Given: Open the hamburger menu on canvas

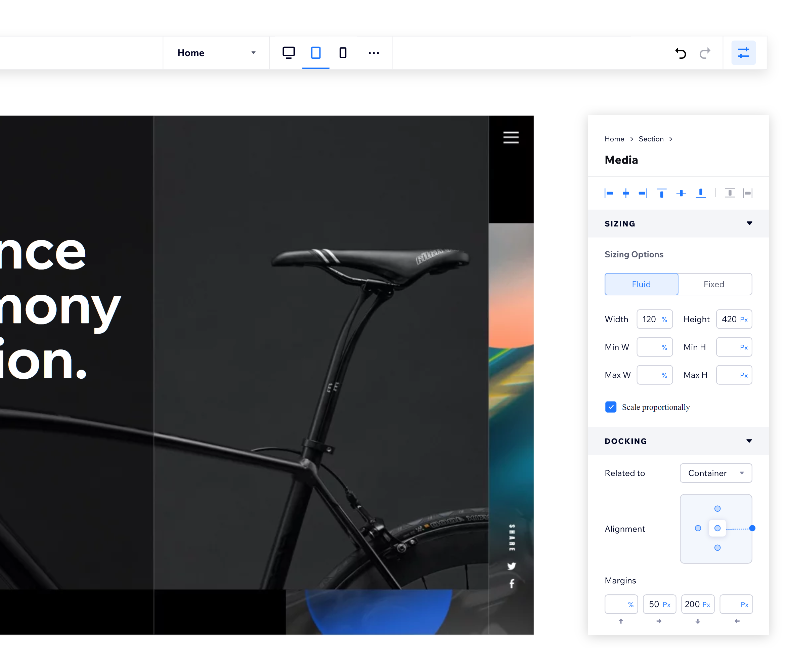Looking at the screenshot, I should (x=511, y=137).
